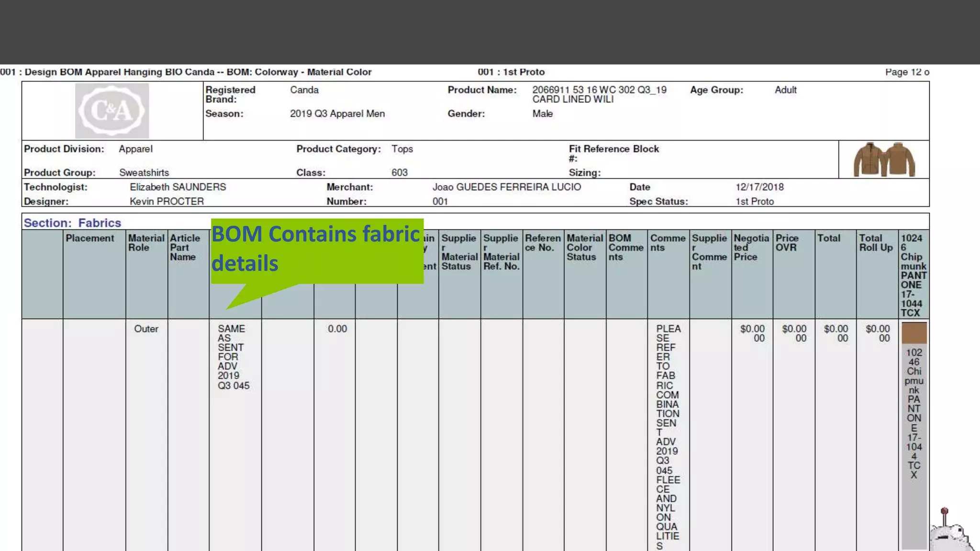This screenshot has height=551, width=980.
Task: Click the Supplier Comment column header
Action: pyautogui.click(x=709, y=252)
